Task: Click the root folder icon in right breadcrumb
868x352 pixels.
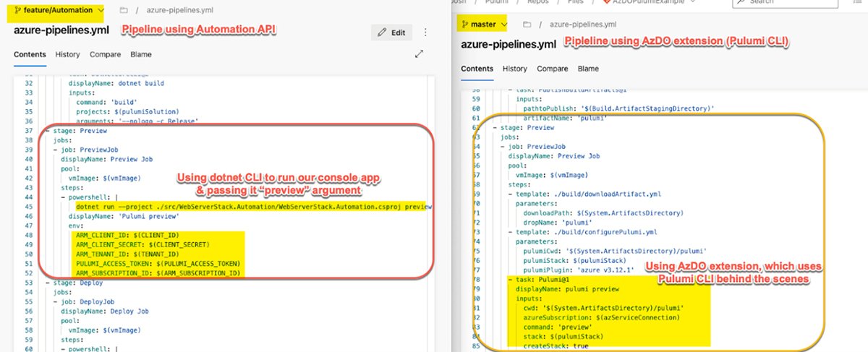Action: [x=527, y=25]
